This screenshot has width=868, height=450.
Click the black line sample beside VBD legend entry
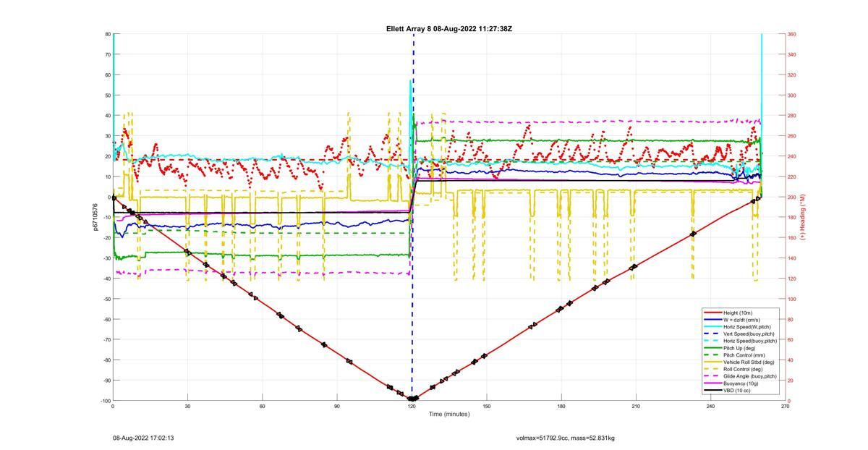[712, 391]
